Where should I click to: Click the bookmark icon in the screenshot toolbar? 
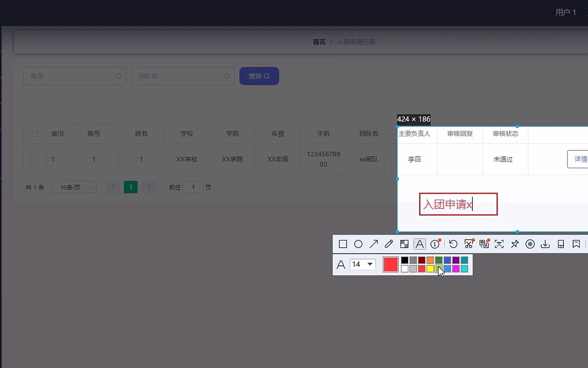[576, 244]
